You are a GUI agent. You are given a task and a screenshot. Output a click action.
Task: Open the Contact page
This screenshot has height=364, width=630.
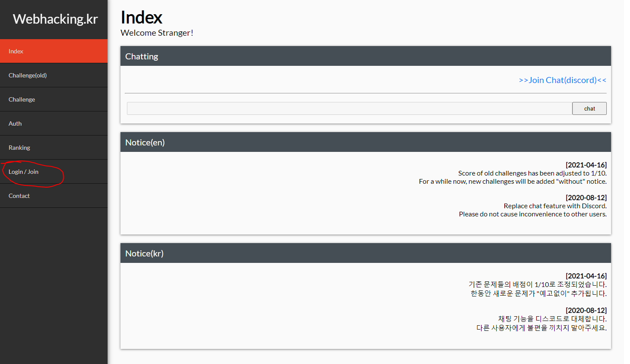pos(19,195)
